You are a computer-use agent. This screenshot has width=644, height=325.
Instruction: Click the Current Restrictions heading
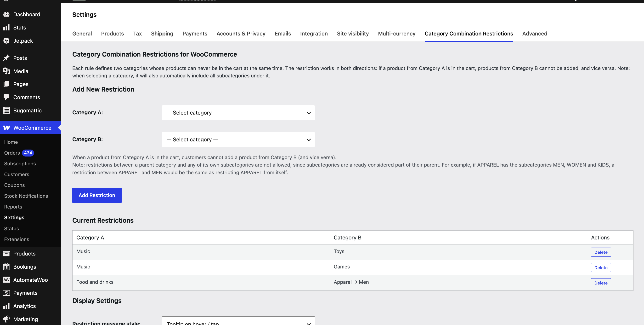pos(103,220)
